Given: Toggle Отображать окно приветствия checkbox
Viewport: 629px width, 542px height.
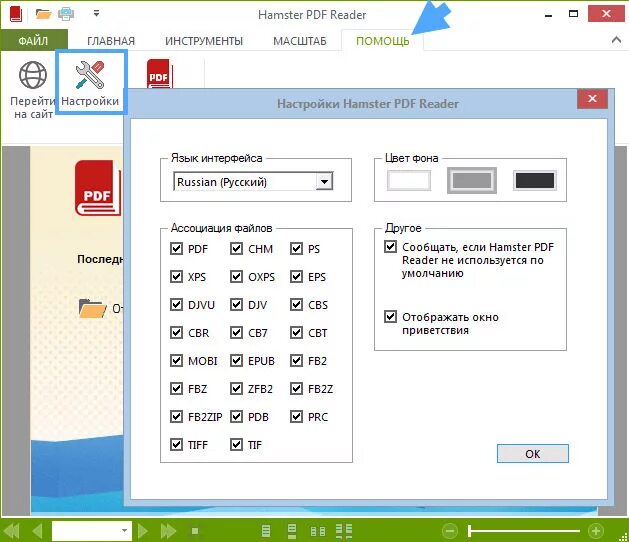Looking at the screenshot, I should pos(391,317).
